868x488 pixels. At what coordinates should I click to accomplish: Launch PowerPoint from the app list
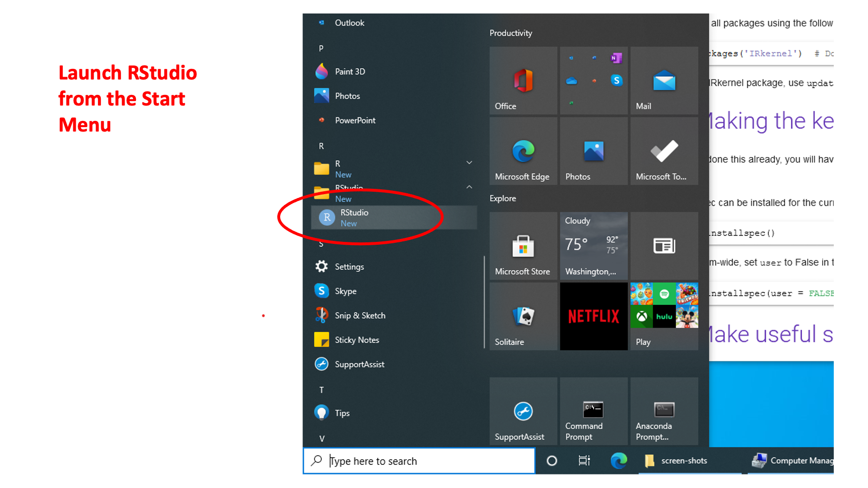(x=393, y=120)
